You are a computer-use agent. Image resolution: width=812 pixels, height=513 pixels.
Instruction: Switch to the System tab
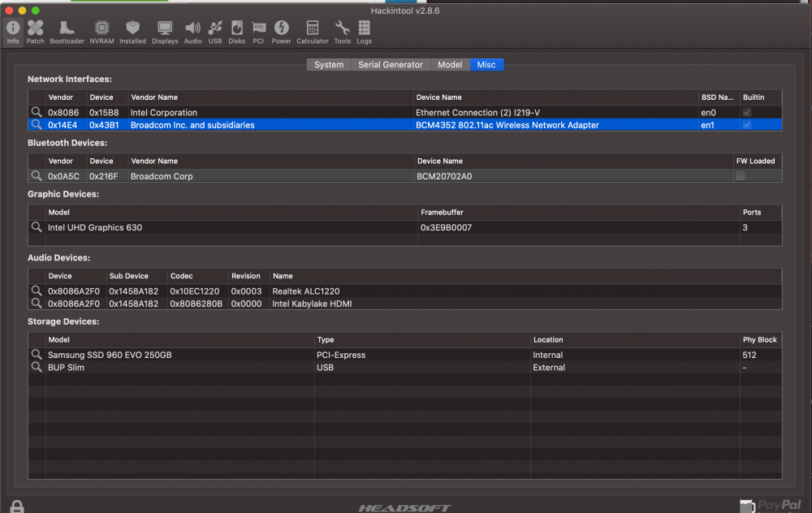(x=329, y=65)
